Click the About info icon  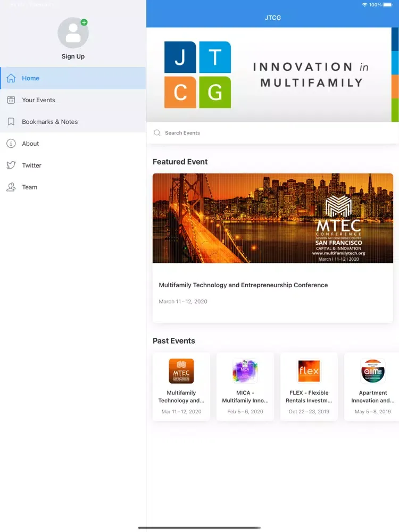click(x=11, y=144)
